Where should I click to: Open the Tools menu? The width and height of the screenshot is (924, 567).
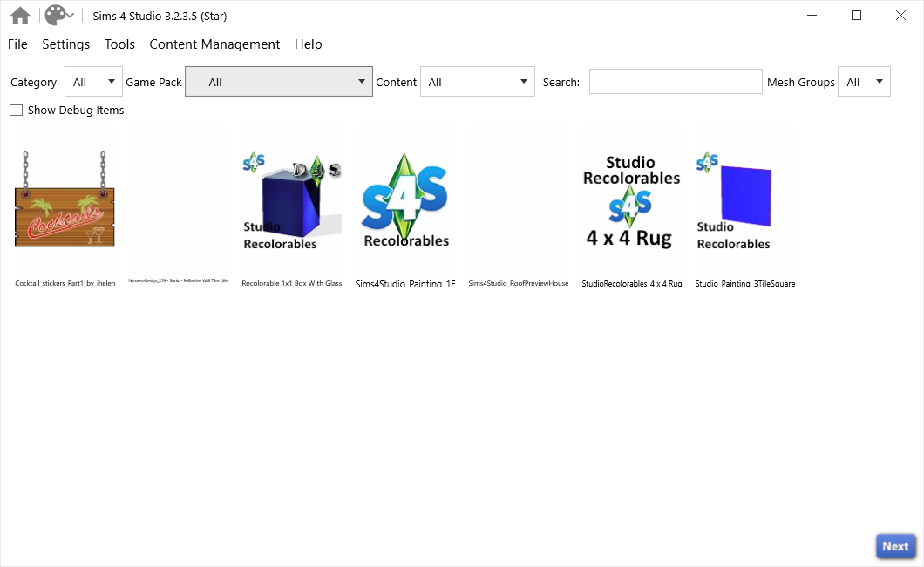click(x=119, y=44)
